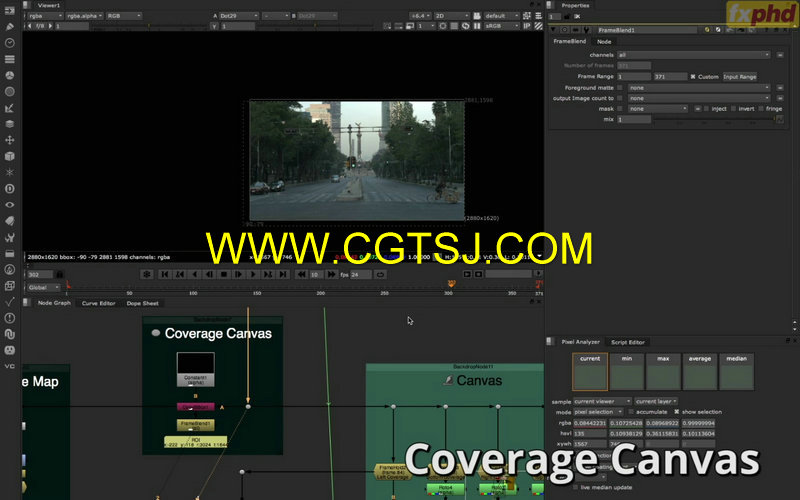Image resolution: width=800 pixels, height=500 pixels.
Task: Toggle the Custom frame range checkbox
Action: 693,77
